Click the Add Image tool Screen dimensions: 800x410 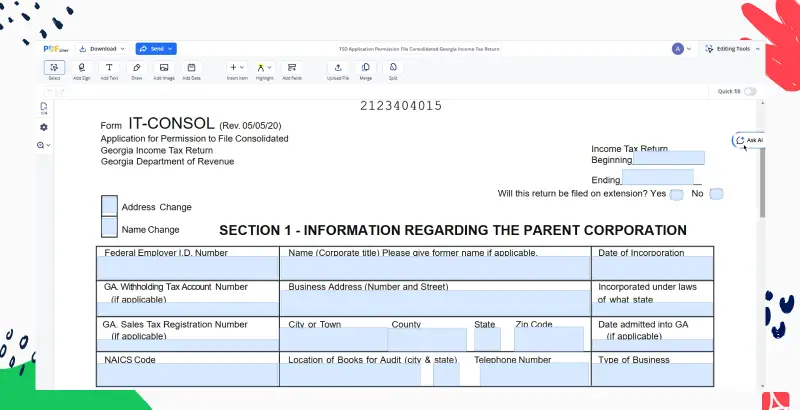point(164,68)
